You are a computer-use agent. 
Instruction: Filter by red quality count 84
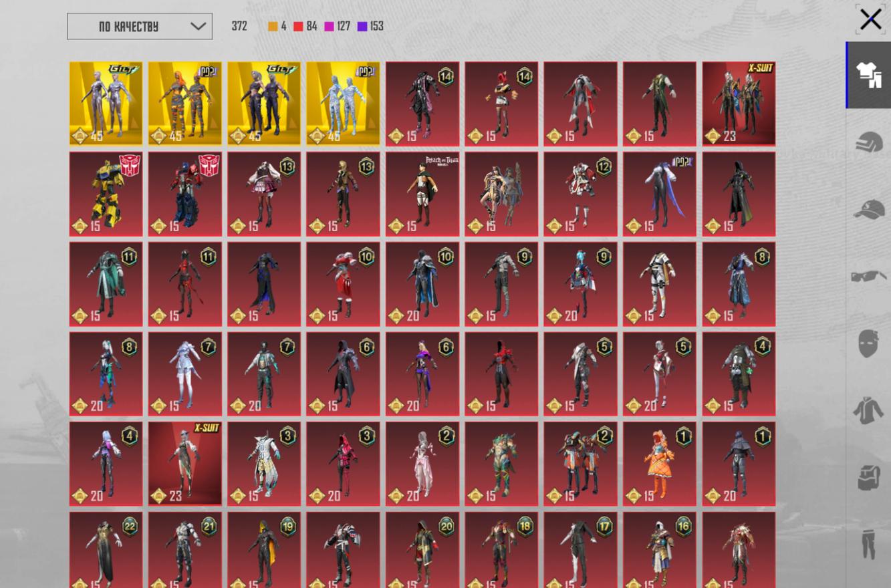(305, 27)
